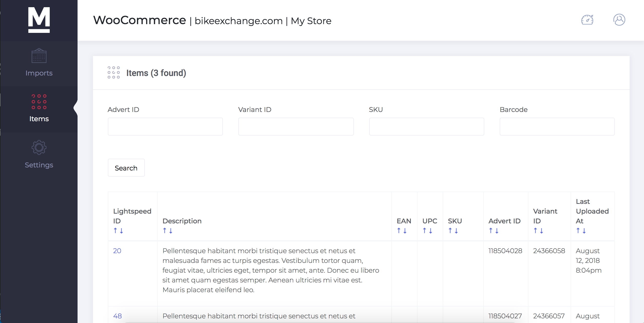
Task: Sort Last Uploaded At descending
Action: pos(584,231)
